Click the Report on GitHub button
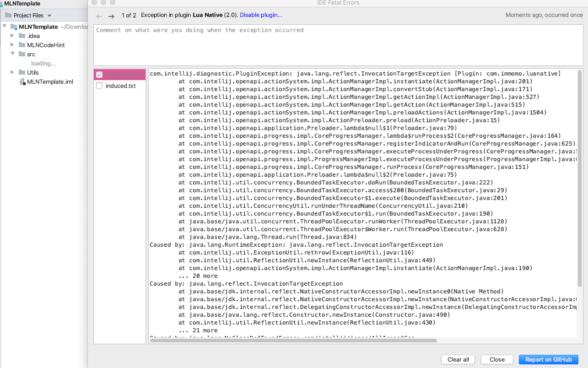Viewport: 588px width, 368px height. pyautogui.click(x=548, y=359)
